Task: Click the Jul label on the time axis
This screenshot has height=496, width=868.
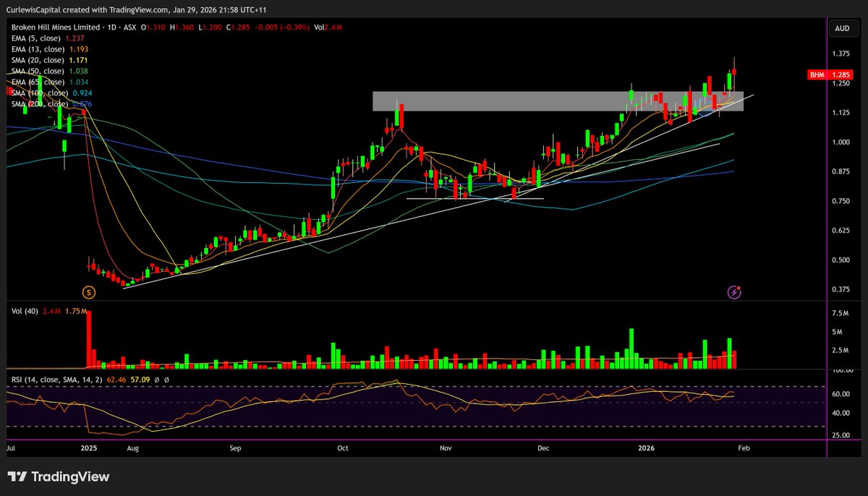Action: pyautogui.click(x=11, y=448)
